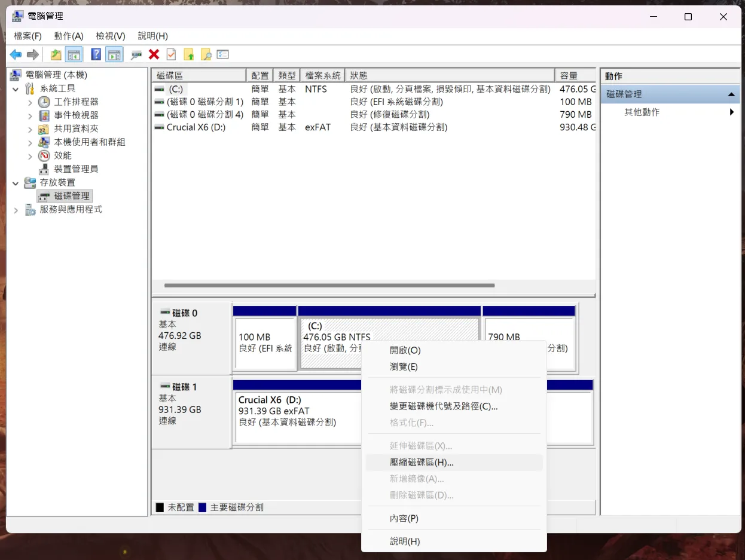Click the disk connect icon in toolbar
The height and width of the screenshot is (560, 745).
(136, 55)
